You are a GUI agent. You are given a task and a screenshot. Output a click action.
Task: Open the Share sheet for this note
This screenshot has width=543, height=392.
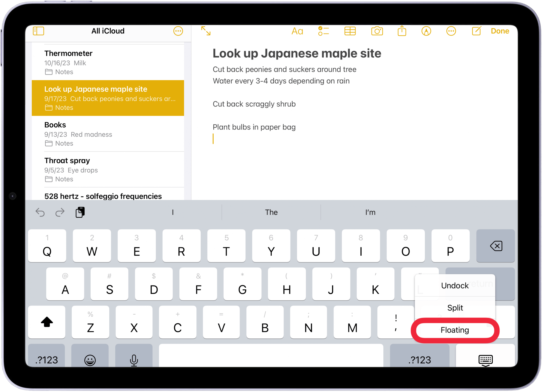pyautogui.click(x=402, y=31)
